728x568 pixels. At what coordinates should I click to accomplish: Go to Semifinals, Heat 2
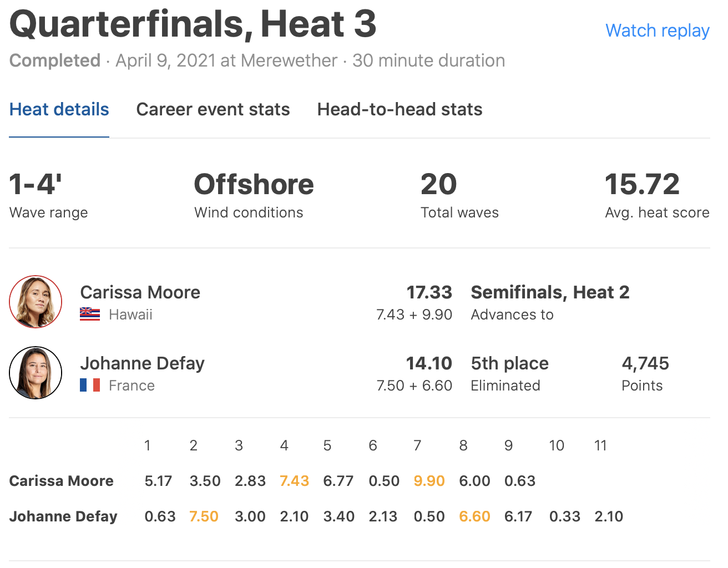click(550, 292)
